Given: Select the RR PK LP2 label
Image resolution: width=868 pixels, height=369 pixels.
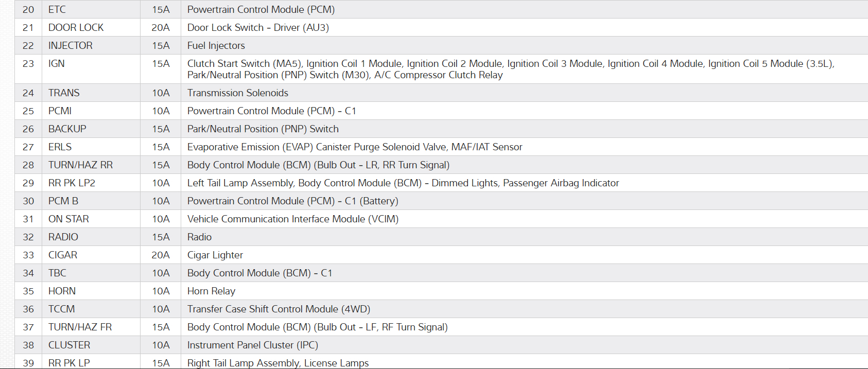Looking at the screenshot, I should pyautogui.click(x=72, y=183).
